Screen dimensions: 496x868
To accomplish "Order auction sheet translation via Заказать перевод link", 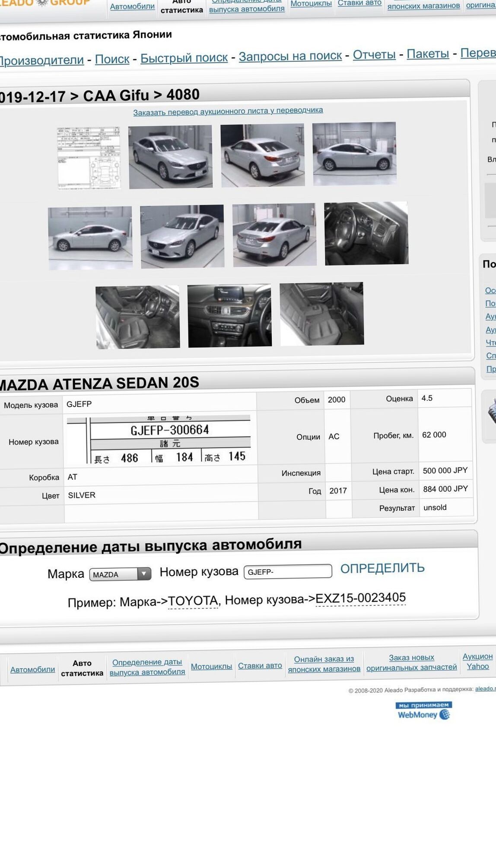I will [x=228, y=111].
